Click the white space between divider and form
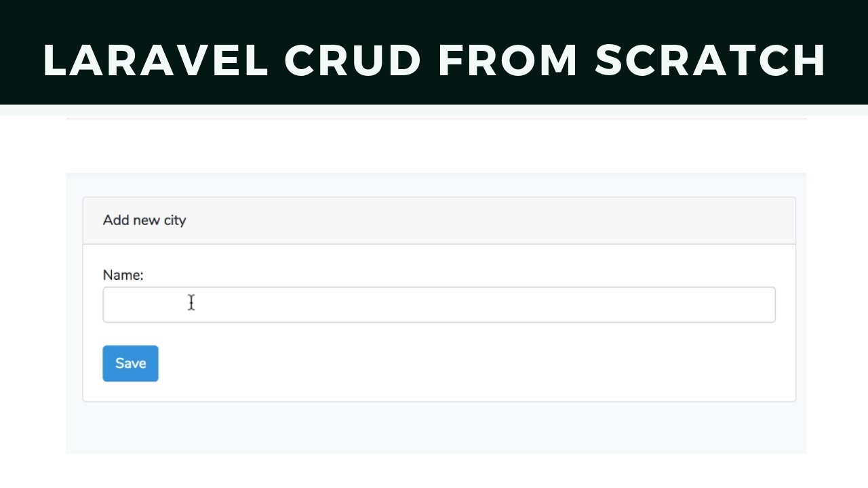This screenshot has height=488, width=868. [434, 146]
